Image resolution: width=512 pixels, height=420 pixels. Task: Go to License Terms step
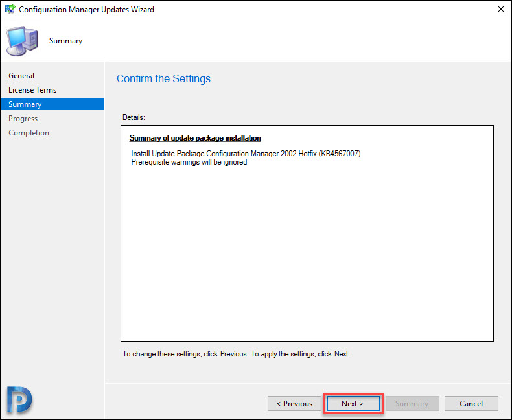(x=32, y=90)
